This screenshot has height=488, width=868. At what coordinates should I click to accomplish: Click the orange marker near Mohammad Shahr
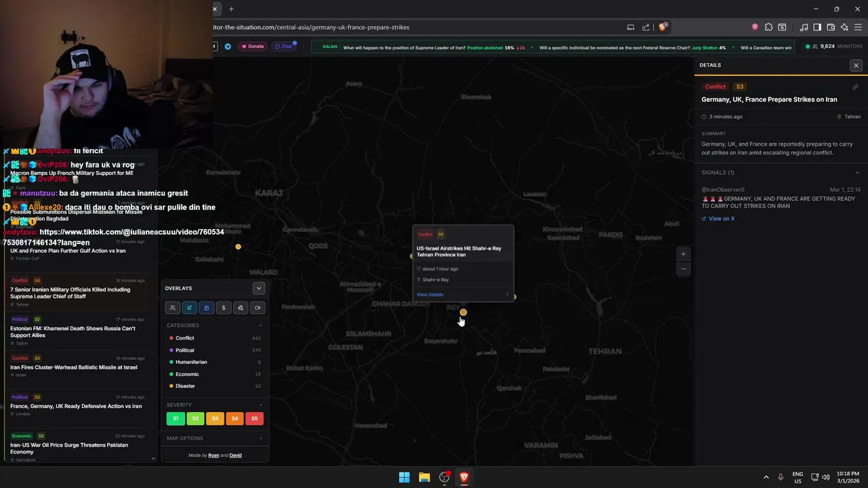238,247
